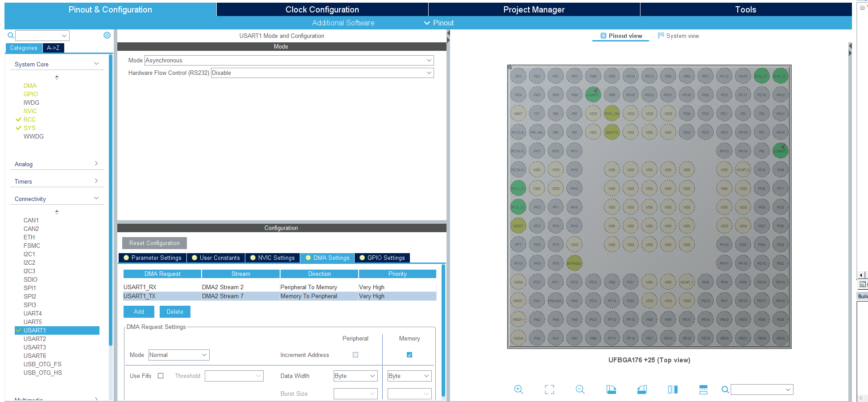Image resolution: width=868 pixels, height=402 pixels.
Task: Switch to Parameter Settings tab
Action: point(152,258)
